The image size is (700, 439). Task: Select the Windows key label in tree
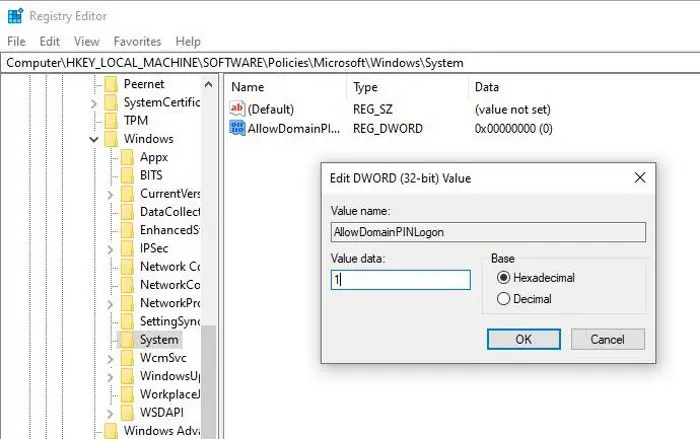click(x=148, y=139)
